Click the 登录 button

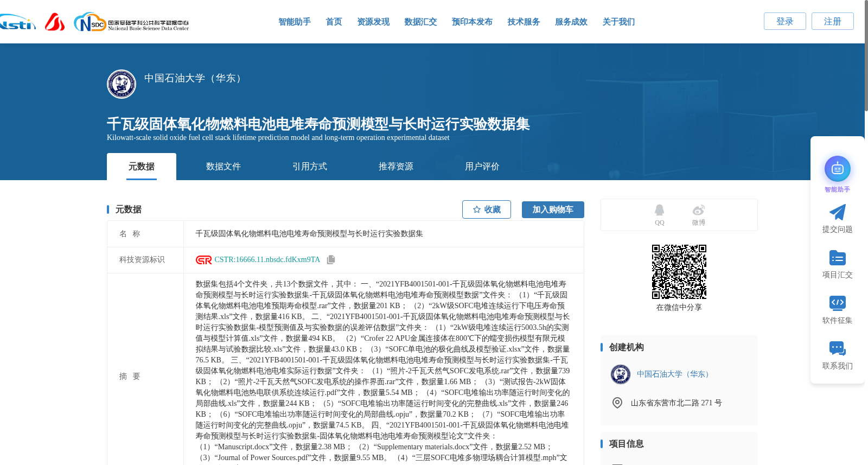[785, 21]
